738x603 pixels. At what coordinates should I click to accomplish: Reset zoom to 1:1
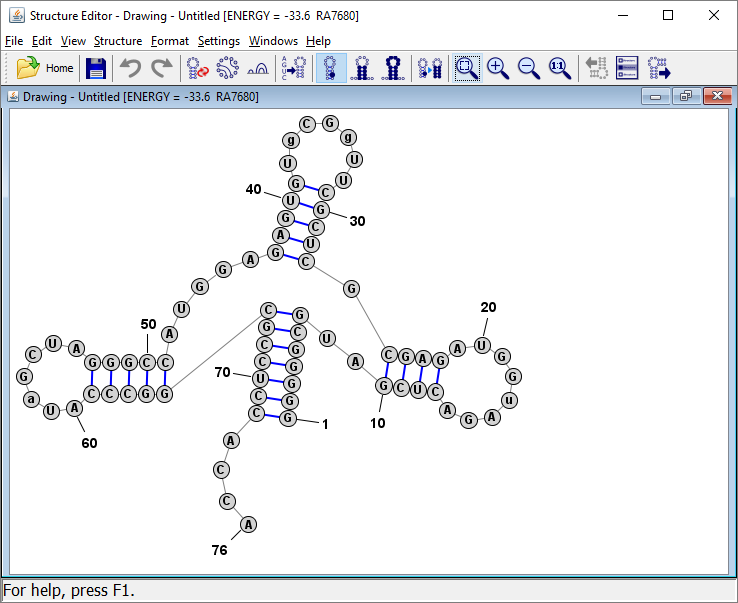tap(560, 68)
